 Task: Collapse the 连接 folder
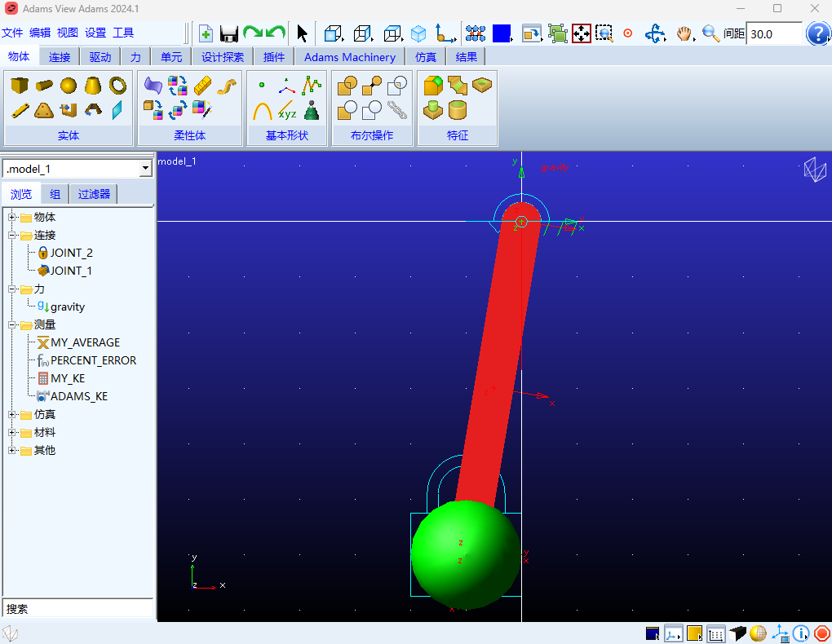pyautogui.click(x=11, y=235)
